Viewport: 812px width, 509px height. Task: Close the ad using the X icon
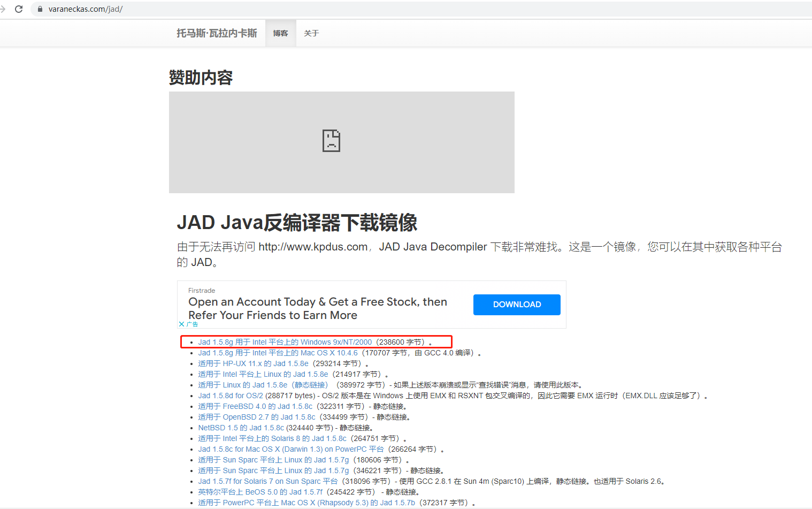(182, 324)
